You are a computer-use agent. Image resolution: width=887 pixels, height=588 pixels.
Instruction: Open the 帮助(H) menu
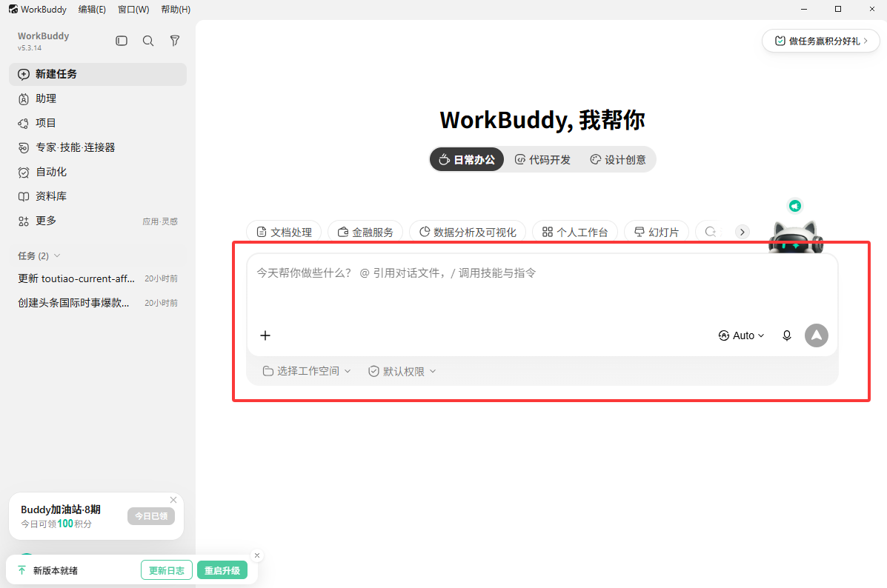point(176,9)
